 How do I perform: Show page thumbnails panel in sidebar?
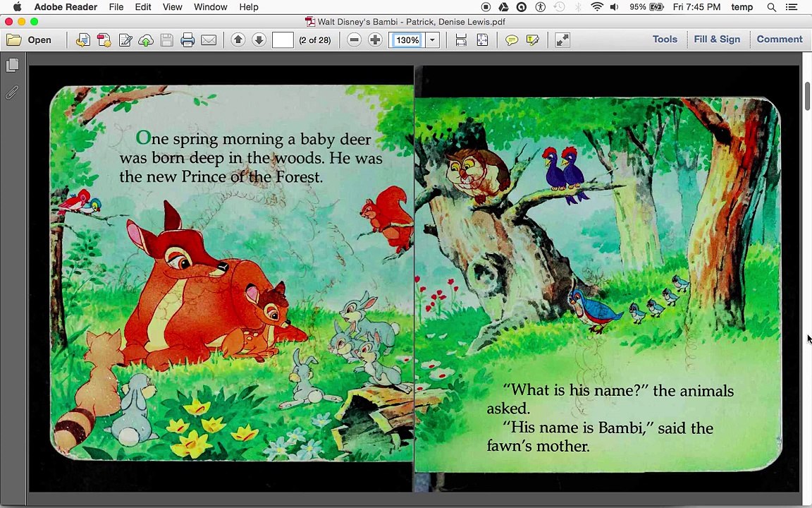[13, 65]
